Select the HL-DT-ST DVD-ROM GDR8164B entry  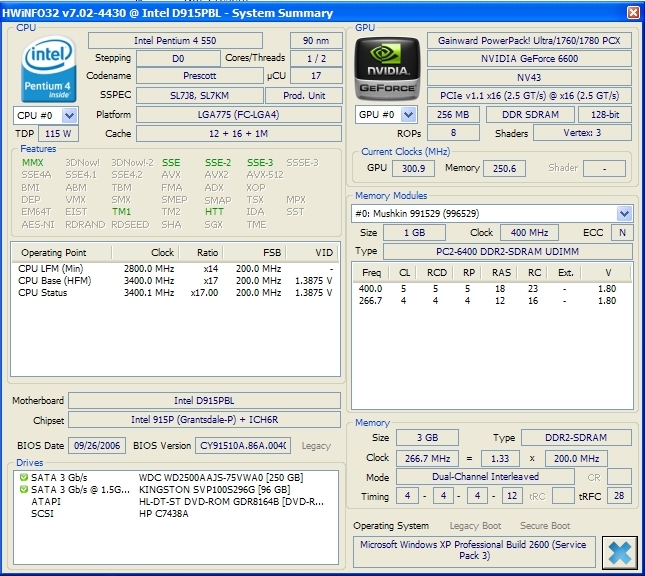tap(176, 502)
